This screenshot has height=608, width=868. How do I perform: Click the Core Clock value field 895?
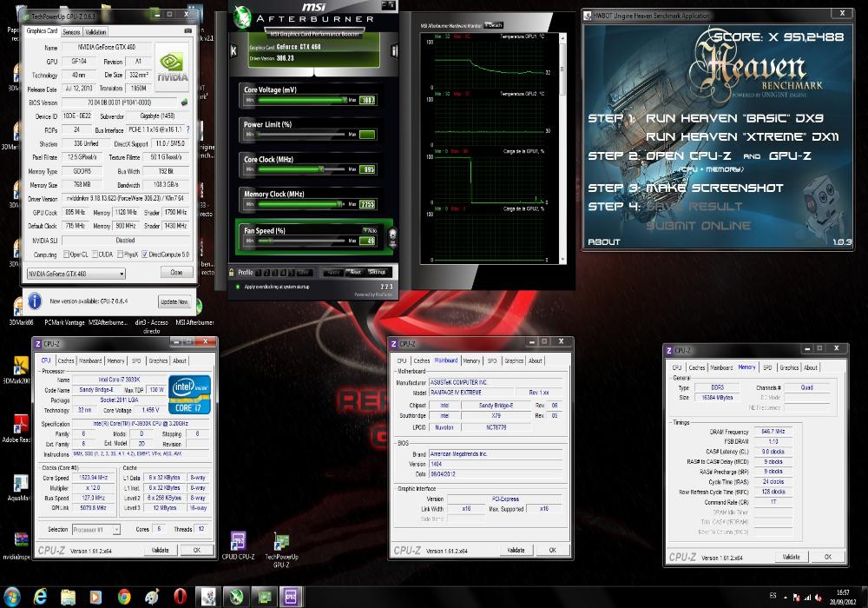coord(367,169)
